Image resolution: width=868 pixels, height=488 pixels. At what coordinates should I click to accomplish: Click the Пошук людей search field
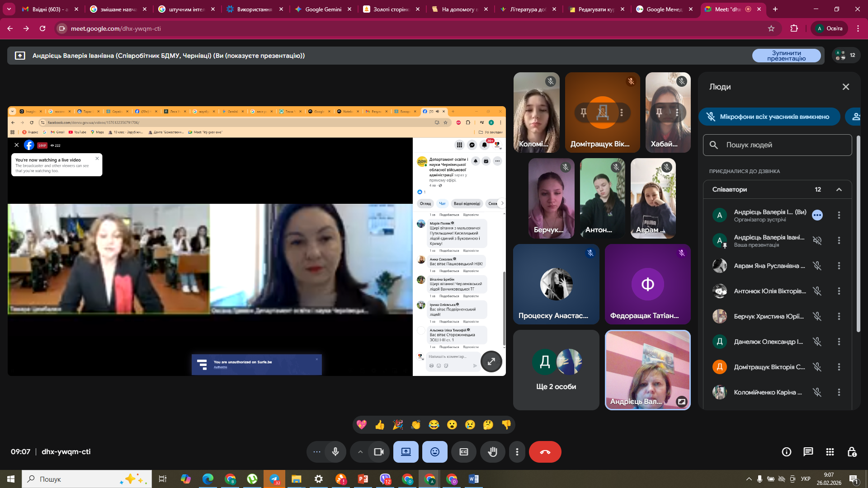point(778,145)
